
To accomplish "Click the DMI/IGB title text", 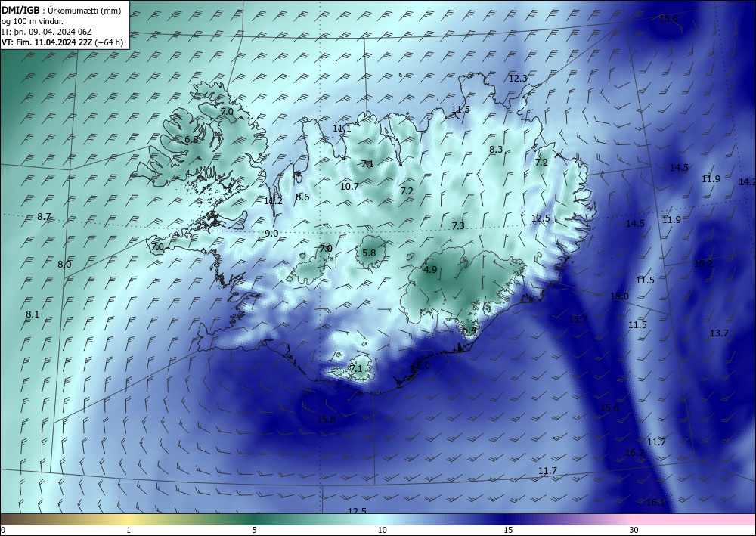I will (x=20, y=11).
